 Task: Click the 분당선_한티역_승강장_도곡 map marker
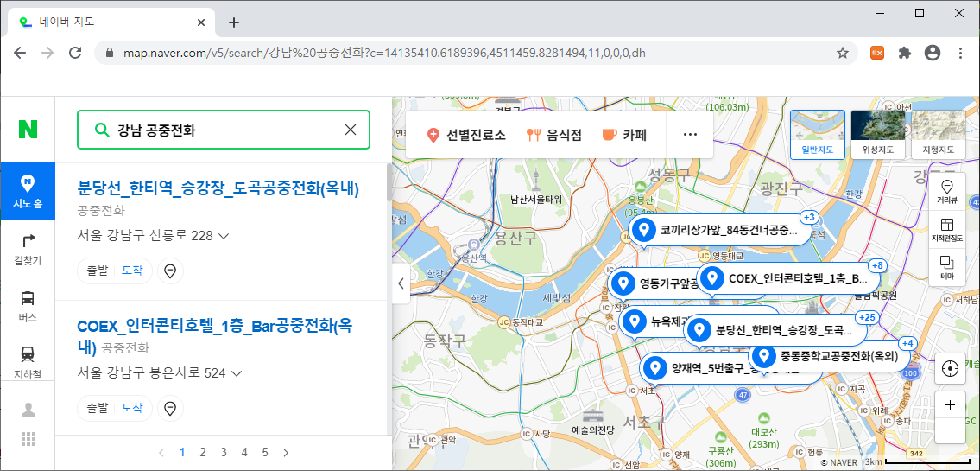[x=775, y=330]
